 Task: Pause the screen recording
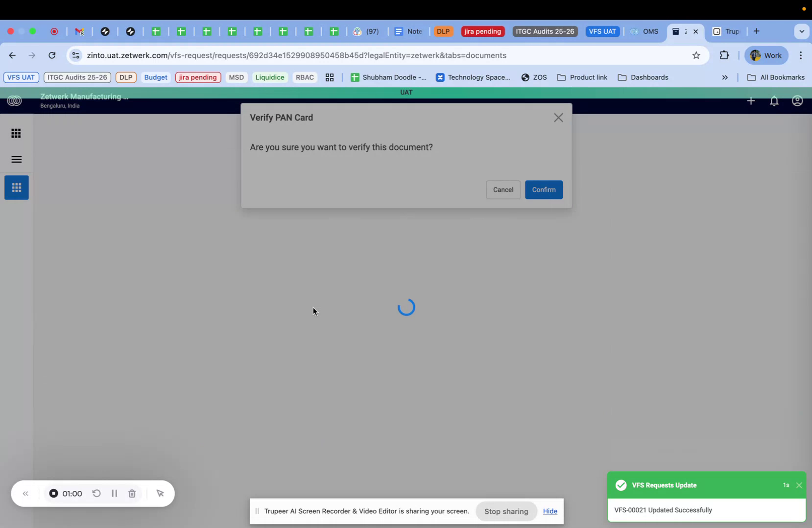pyautogui.click(x=114, y=493)
